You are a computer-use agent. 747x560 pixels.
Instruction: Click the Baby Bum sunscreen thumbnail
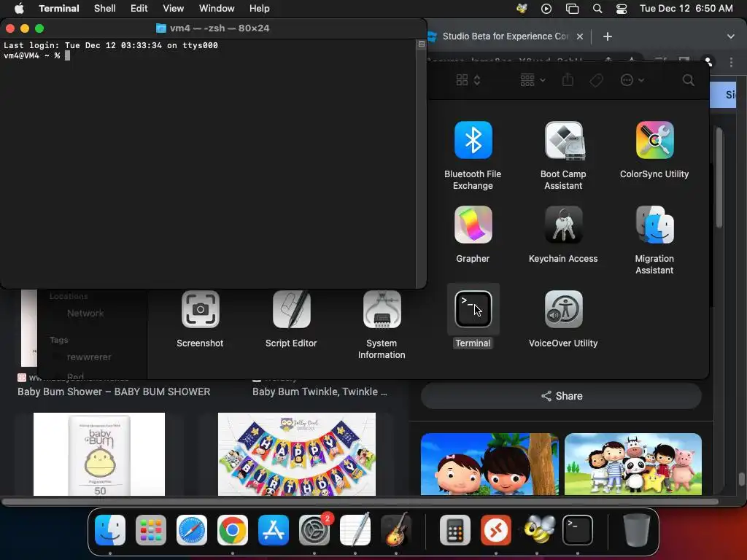point(99,454)
